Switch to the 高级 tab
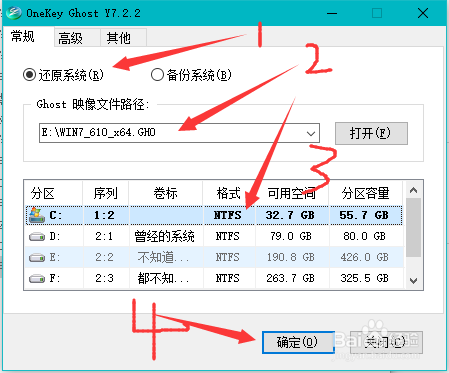Image resolution: width=449 pixels, height=373 pixels. pos(77,38)
